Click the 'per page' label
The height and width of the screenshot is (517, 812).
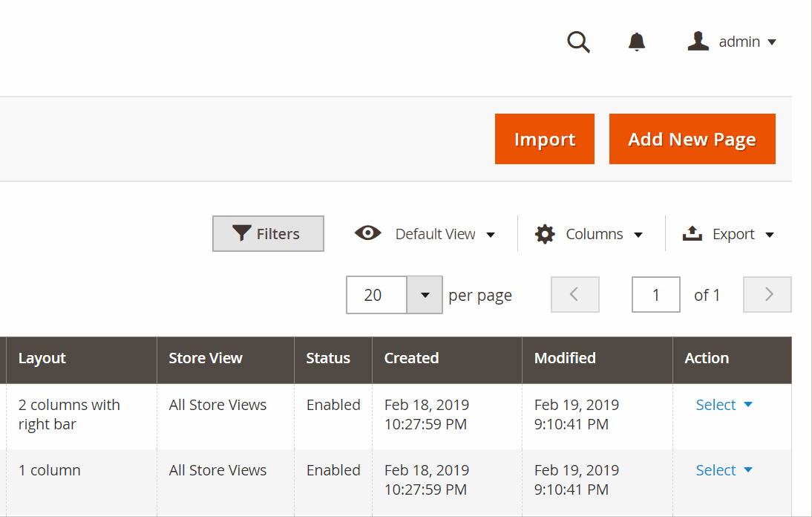[480, 296]
